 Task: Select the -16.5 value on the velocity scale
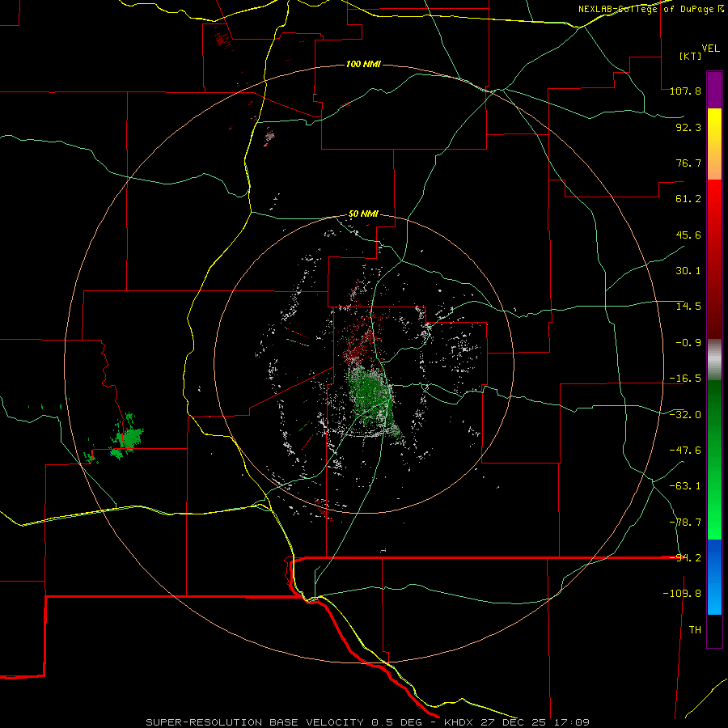tap(685, 379)
